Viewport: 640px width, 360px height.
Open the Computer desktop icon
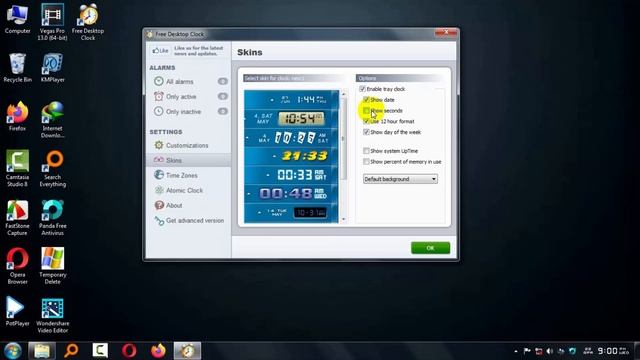coord(17,19)
